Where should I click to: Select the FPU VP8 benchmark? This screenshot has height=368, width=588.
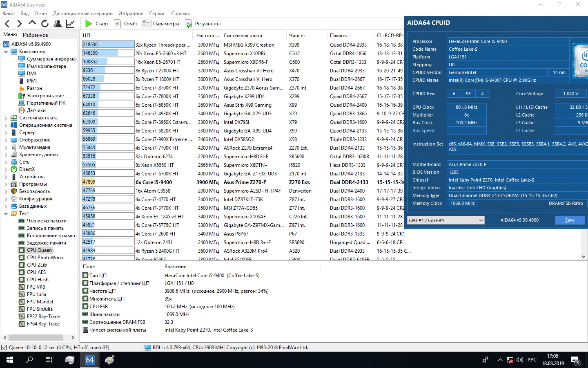[x=32, y=287]
